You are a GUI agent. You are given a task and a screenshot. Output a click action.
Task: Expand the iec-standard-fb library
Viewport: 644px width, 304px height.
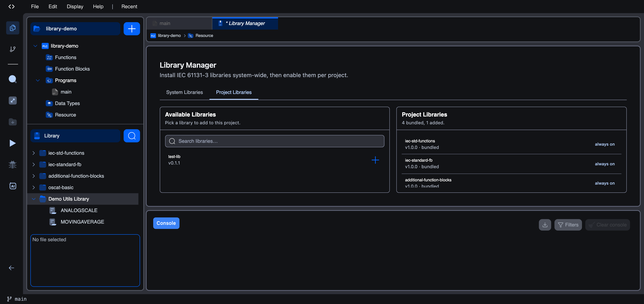(33, 164)
